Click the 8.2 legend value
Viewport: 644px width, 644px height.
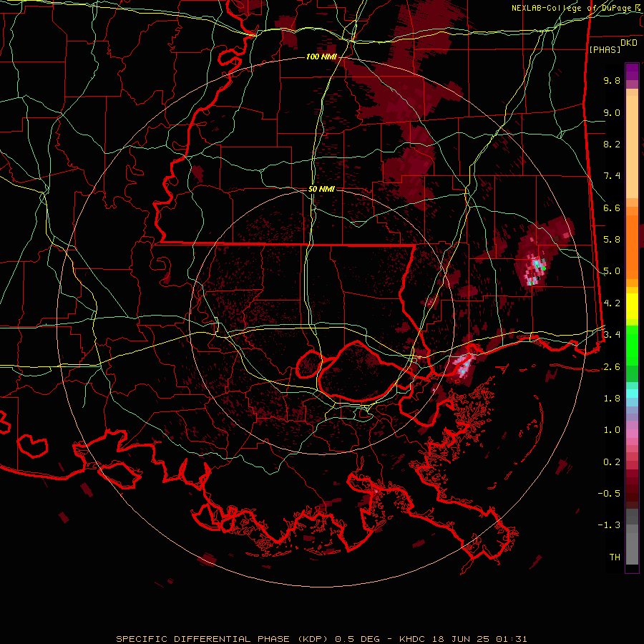[612, 144]
